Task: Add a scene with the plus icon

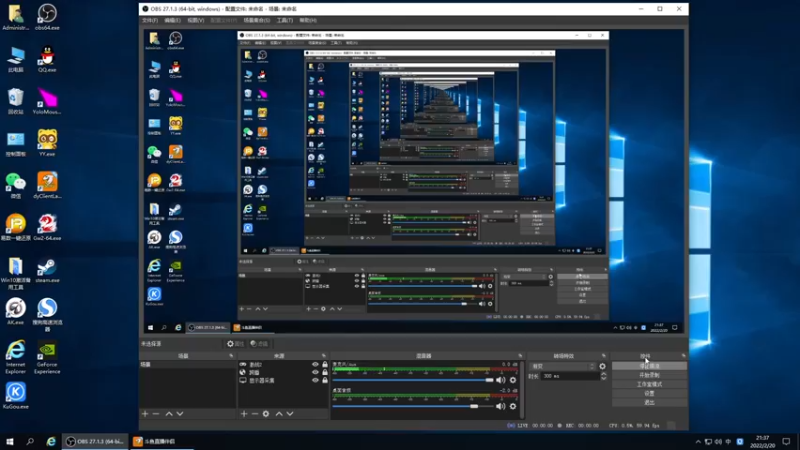Action: (145, 414)
